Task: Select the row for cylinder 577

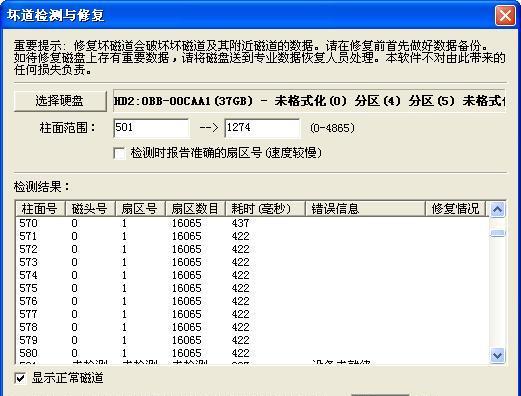Action: tap(252, 314)
